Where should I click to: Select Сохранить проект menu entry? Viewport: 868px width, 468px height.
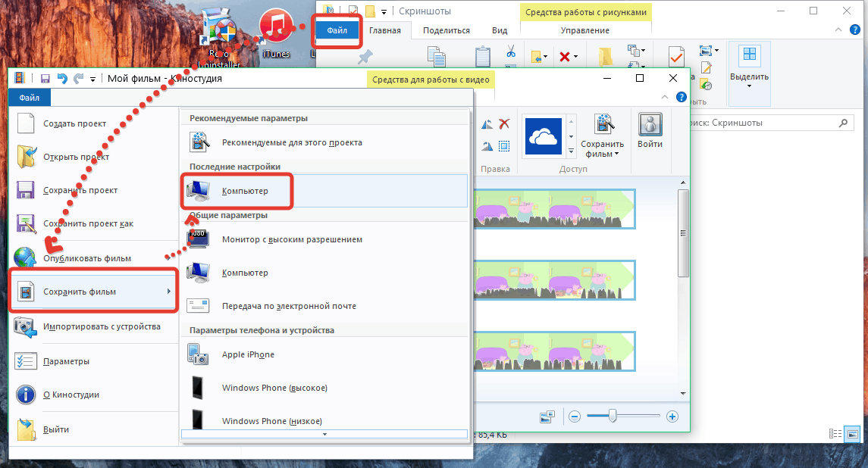tap(93, 190)
